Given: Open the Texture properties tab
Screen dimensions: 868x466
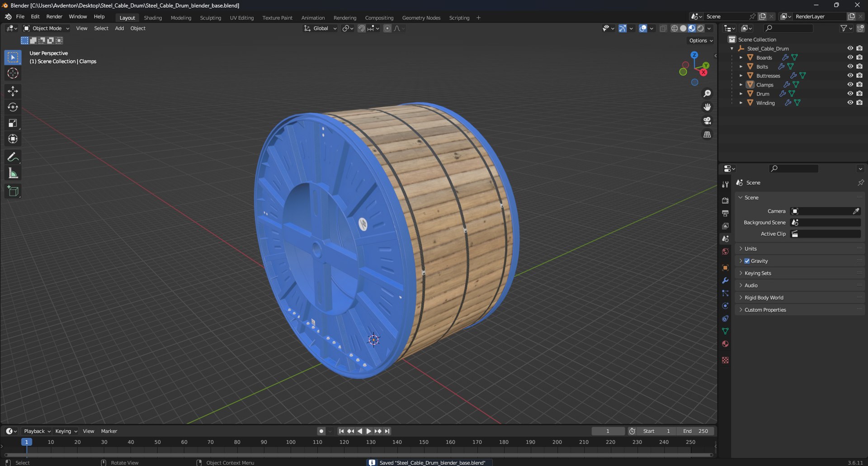Looking at the screenshot, I should pos(725,360).
